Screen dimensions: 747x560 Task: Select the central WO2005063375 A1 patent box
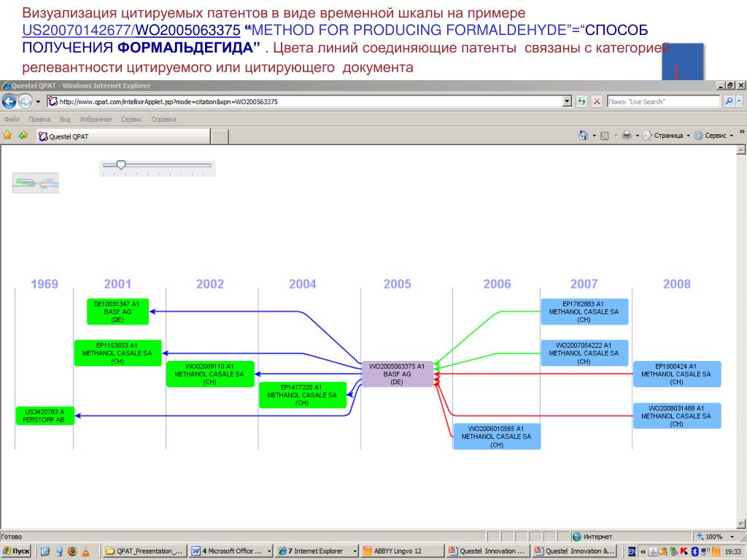397,374
